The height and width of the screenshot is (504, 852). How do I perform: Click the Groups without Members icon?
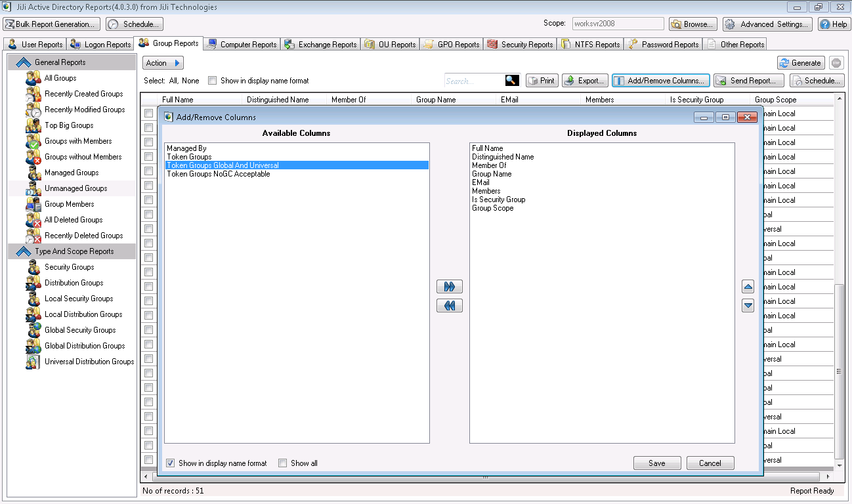click(x=33, y=157)
